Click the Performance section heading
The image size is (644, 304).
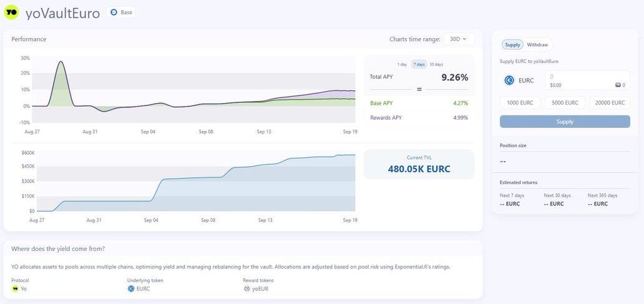(x=29, y=39)
